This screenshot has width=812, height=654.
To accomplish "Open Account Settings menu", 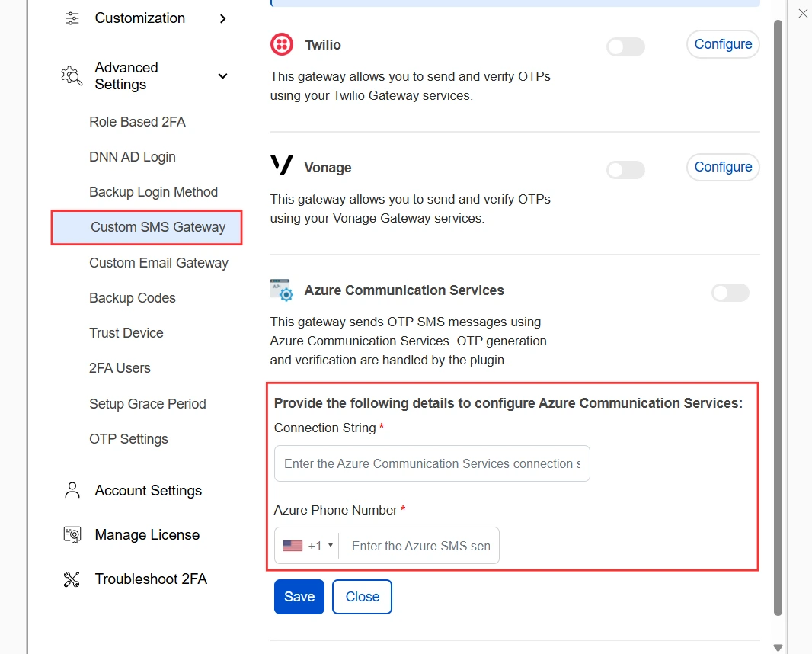I will [x=148, y=491].
